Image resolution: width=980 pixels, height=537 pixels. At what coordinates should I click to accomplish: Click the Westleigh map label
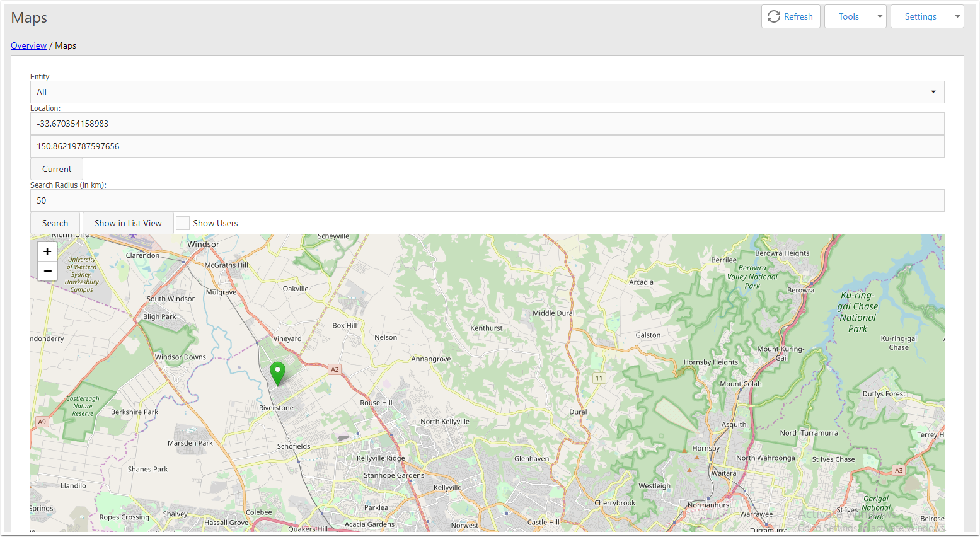(x=654, y=485)
